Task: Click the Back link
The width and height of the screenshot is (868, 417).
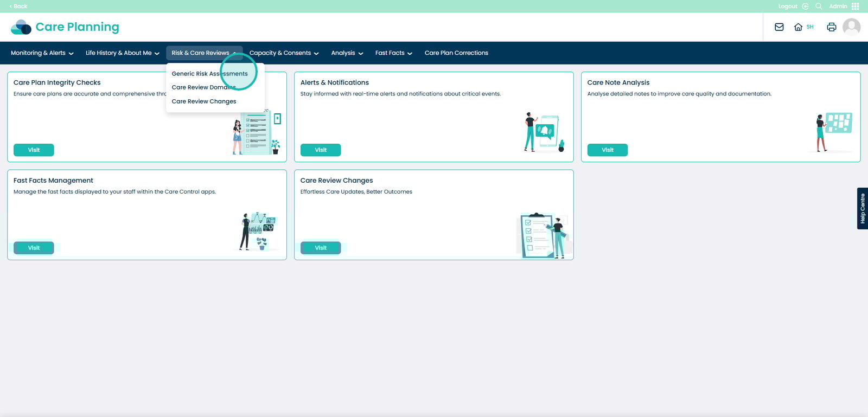Action: point(18,7)
